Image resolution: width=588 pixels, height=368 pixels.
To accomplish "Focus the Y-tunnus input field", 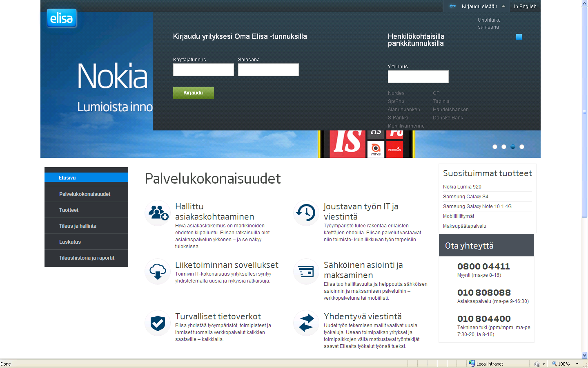I will [418, 76].
